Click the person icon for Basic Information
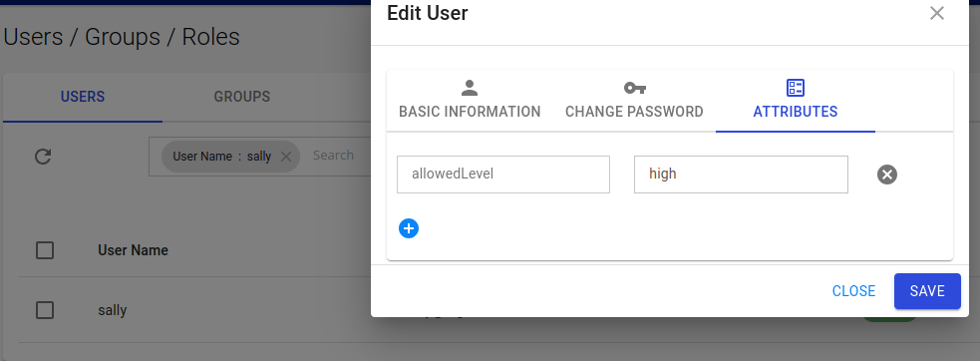The height and width of the screenshot is (361, 980). (x=470, y=88)
